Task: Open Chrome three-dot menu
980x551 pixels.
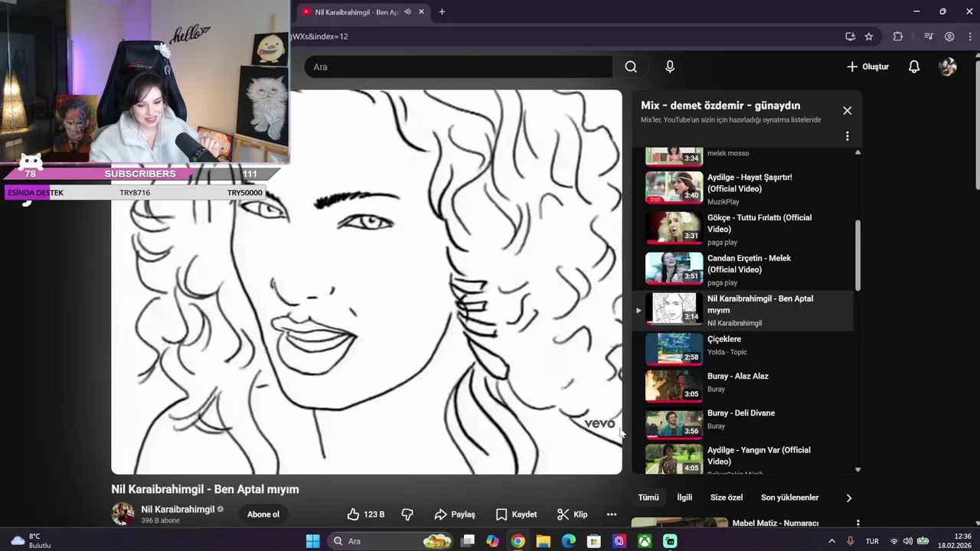Action: [x=969, y=36]
